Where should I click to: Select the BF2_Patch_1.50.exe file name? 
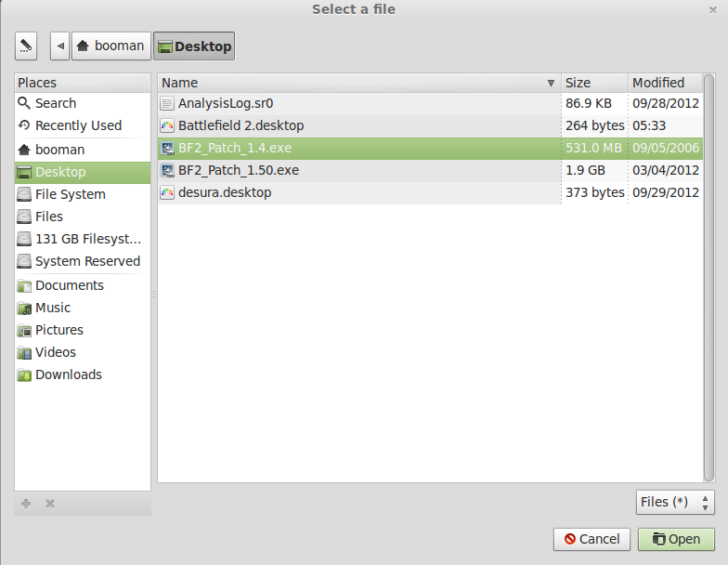239,170
